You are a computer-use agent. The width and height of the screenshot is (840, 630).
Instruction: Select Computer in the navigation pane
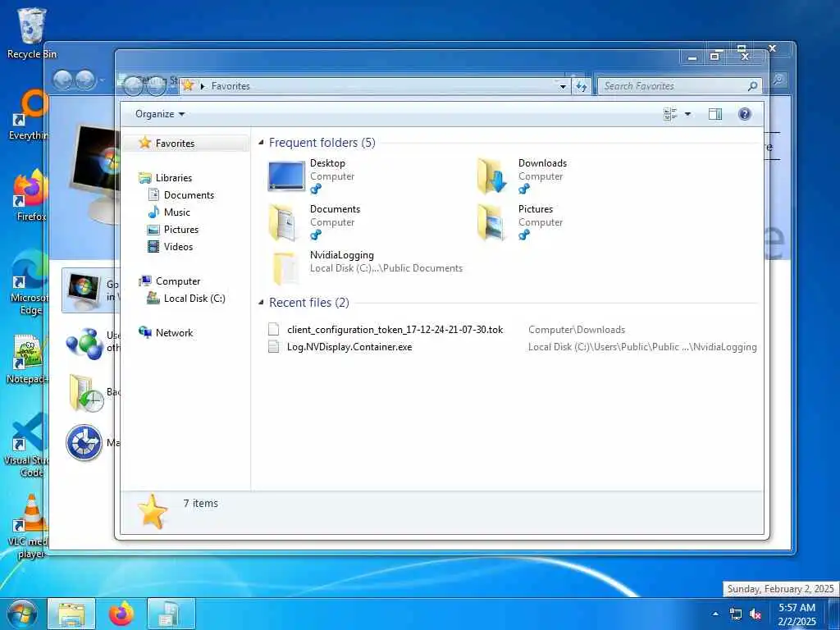pyautogui.click(x=178, y=281)
